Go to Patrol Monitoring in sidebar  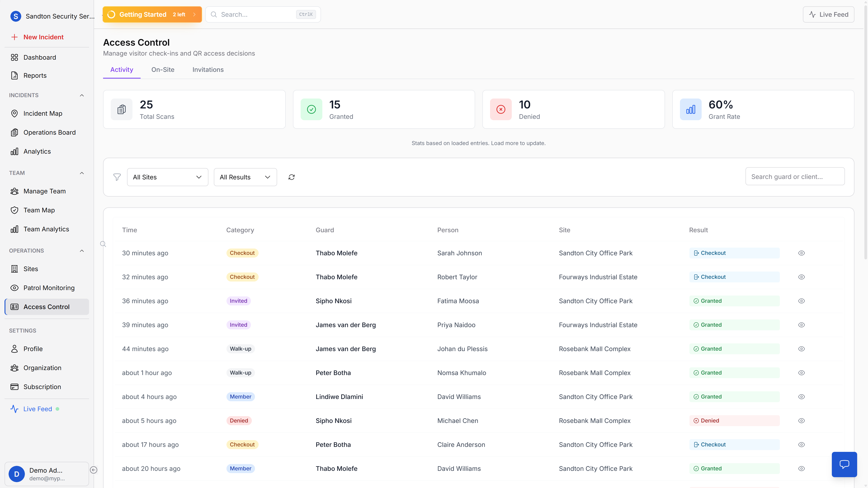49,288
